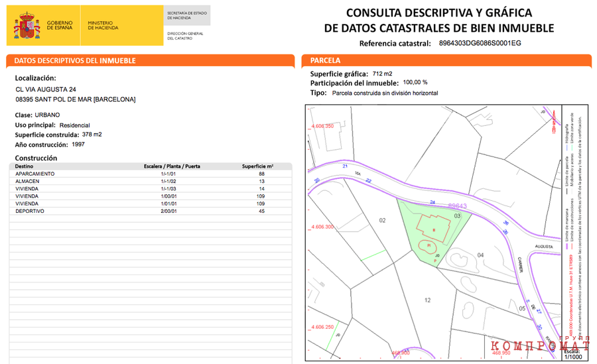Click construction year '1997'
Image resolution: width=597 pixels, height=364 pixels.
(78, 145)
